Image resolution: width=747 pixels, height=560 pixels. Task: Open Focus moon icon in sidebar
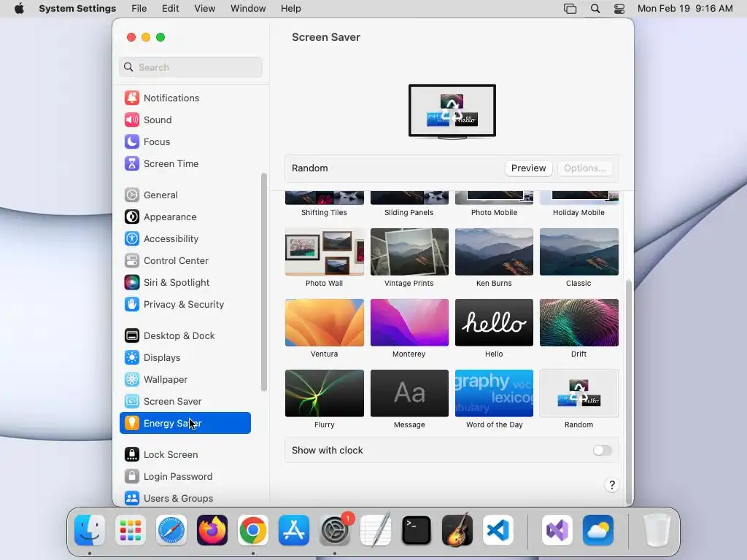pos(132,142)
